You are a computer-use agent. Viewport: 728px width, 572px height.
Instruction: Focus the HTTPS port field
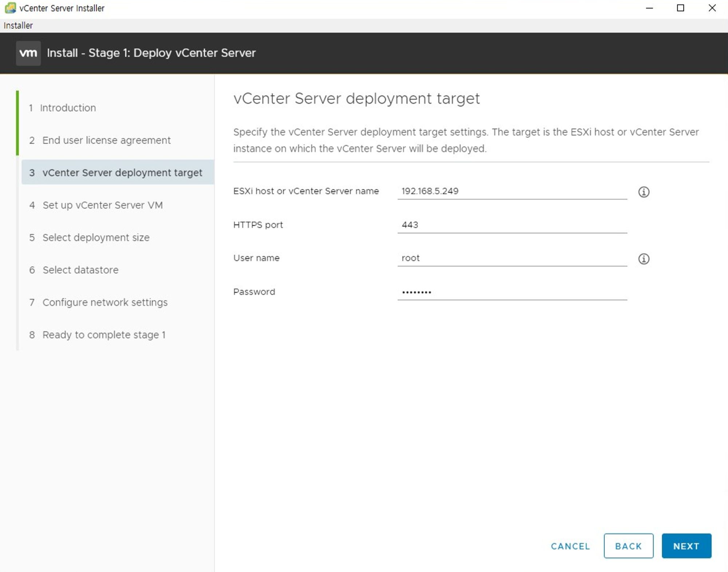512,225
